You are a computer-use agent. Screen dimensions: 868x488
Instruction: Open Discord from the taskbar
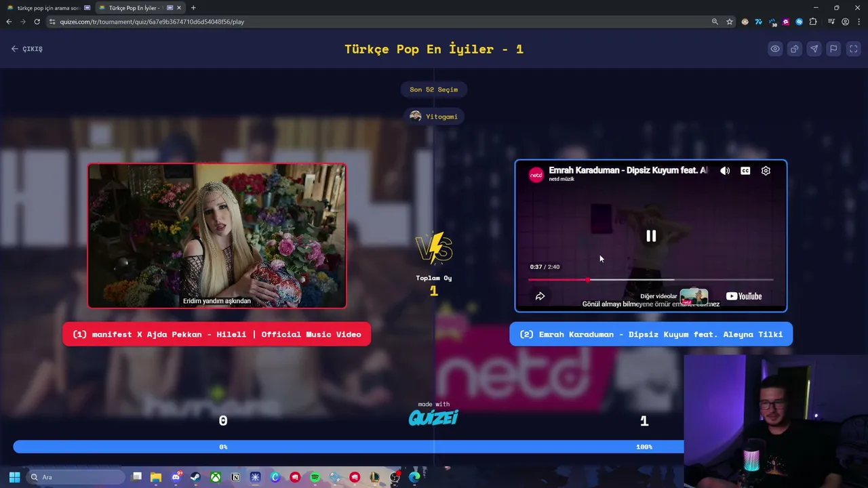coord(176,477)
